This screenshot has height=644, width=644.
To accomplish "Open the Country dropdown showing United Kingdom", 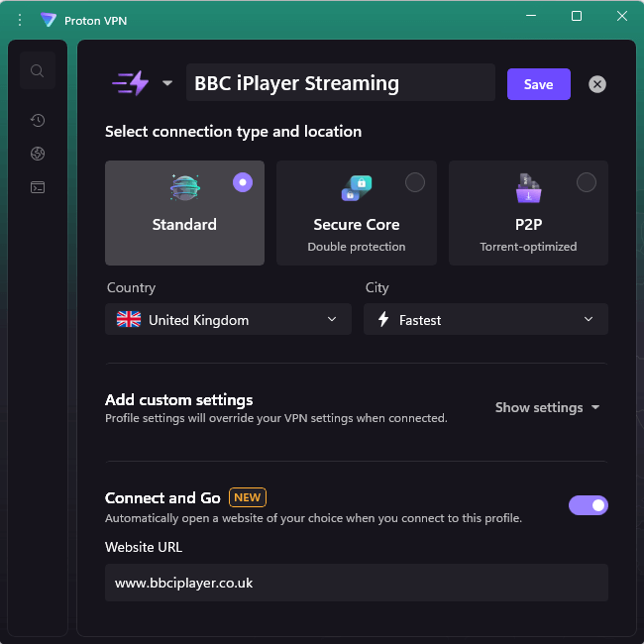I will 228,319.
